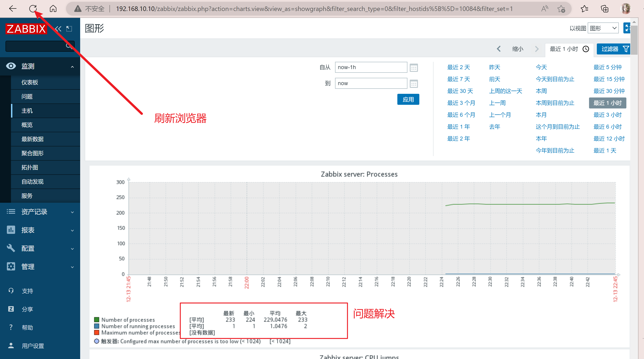The width and height of the screenshot is (644, 359).
Task: Select 最近 30 分钟 time range
Action: coord(609,91)
